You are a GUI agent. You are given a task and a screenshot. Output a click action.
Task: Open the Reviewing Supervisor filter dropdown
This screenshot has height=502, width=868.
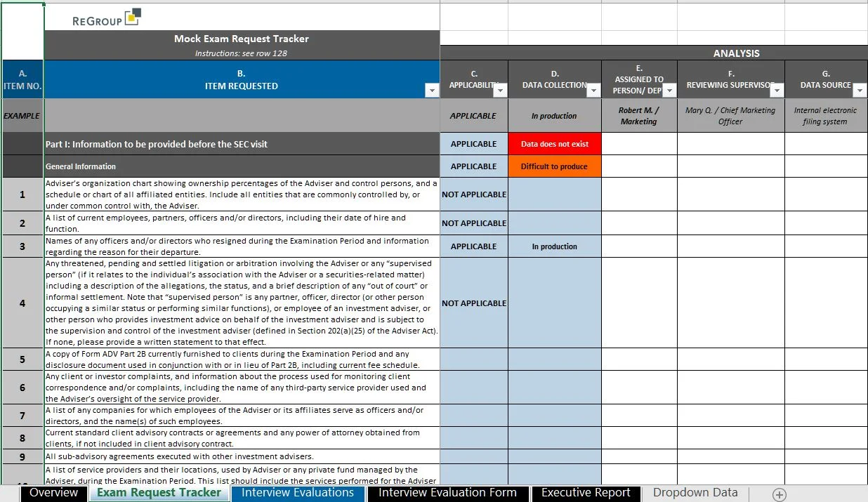pyautogui.click(x=777, y=91)
